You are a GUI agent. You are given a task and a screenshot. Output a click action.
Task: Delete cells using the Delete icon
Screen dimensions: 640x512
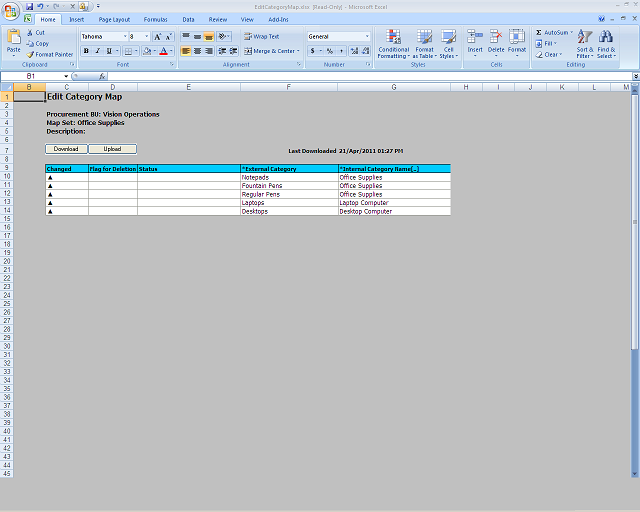coord(496,37)
